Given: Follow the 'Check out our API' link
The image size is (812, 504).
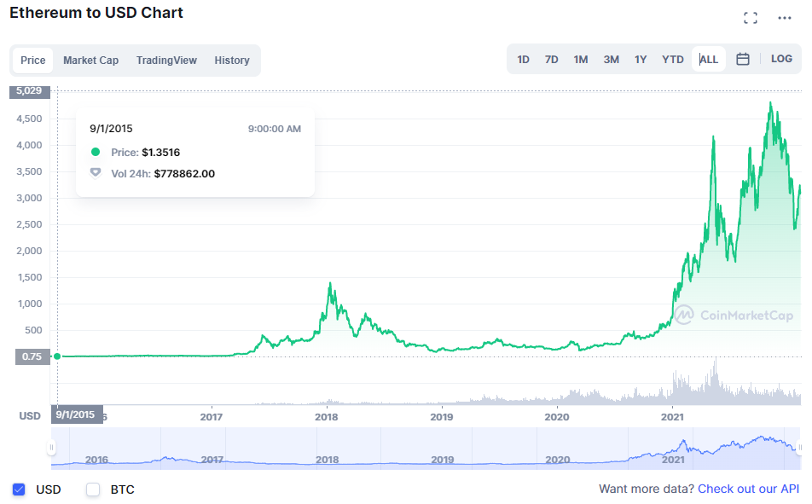Looking at the screenshot, I should (x=748, y=489).
